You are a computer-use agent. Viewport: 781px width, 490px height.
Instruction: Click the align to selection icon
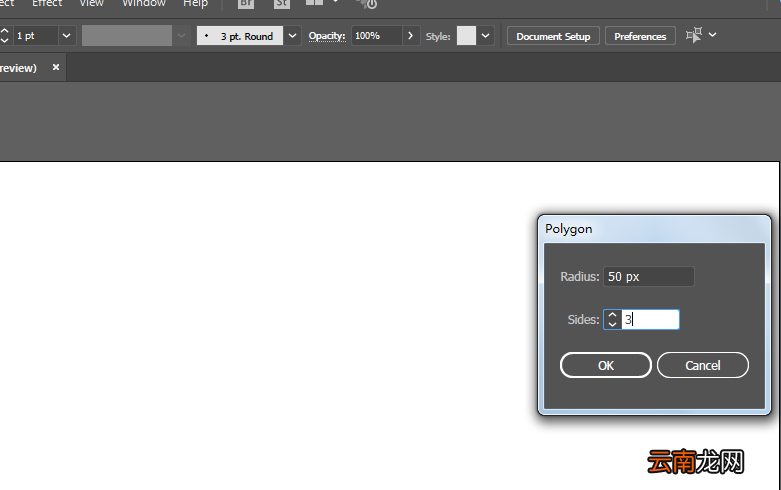(x=694, y=35)
